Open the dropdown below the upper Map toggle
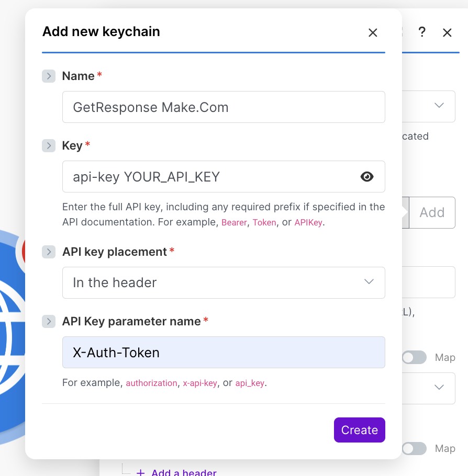This screenshot has height=476, width=468. [439, 388]
